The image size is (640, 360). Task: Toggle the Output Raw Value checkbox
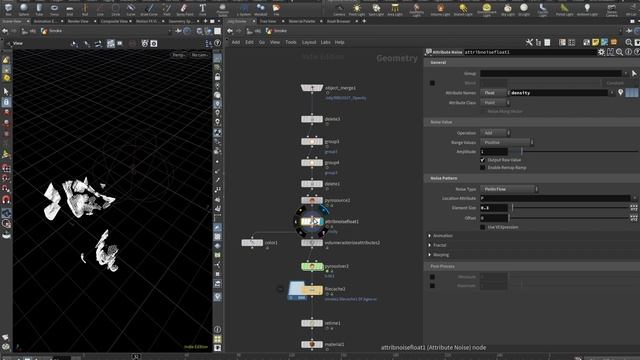pos(483,160)
